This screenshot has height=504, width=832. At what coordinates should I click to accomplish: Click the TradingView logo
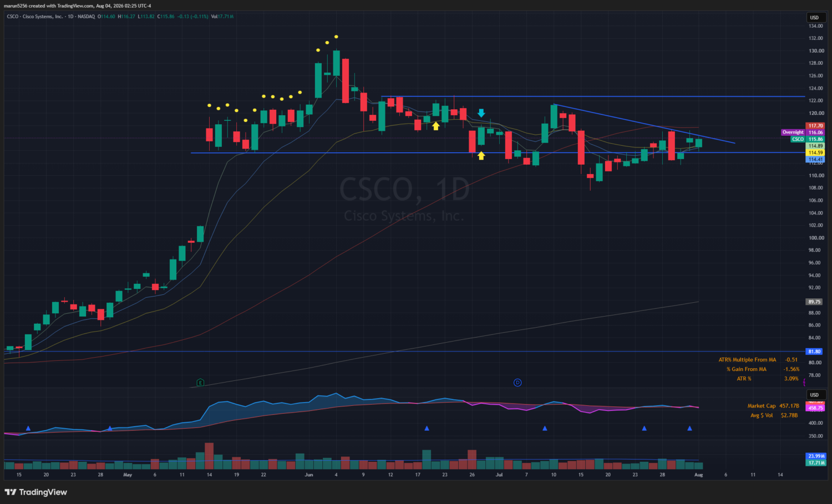point(36,492)
